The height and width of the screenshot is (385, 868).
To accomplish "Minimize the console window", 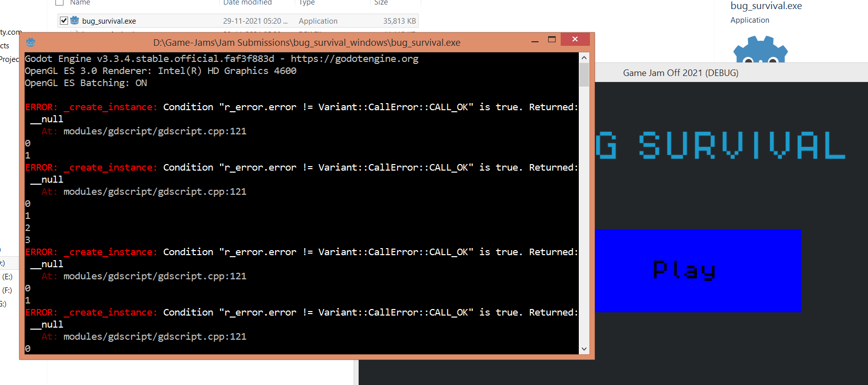I will tap(535, 40).
